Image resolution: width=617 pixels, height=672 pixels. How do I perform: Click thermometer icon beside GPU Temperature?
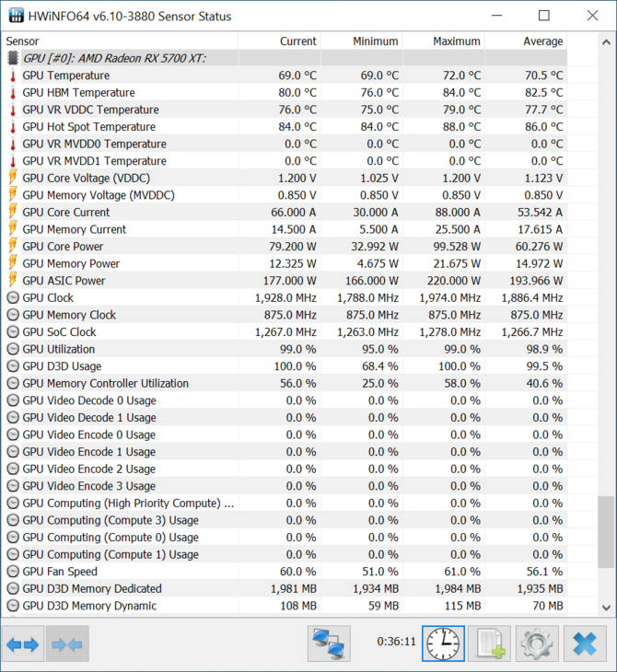[x=13, y=75]
